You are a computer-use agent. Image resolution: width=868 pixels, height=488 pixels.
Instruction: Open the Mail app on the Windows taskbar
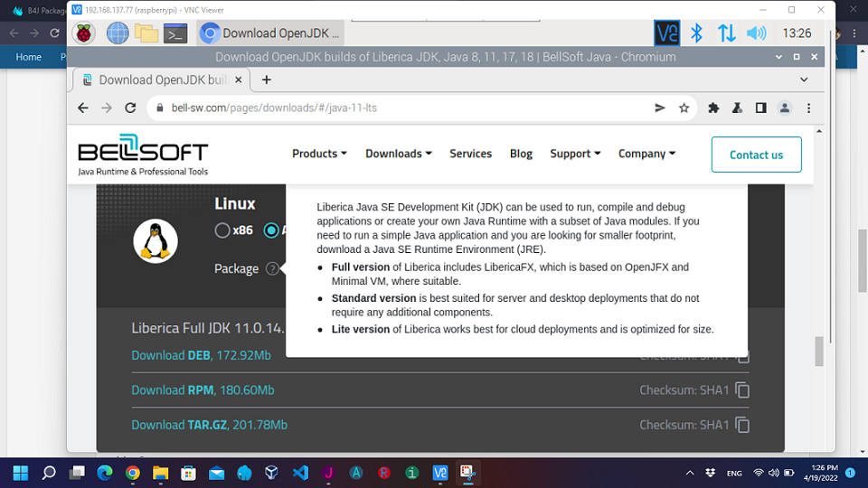[216, 473]
